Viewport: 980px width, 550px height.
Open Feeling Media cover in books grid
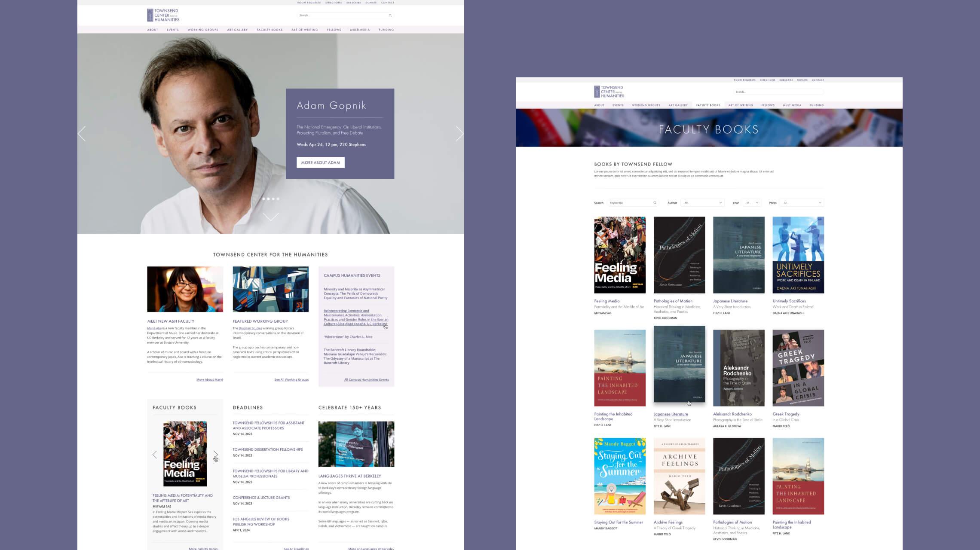tap(620, 255)
